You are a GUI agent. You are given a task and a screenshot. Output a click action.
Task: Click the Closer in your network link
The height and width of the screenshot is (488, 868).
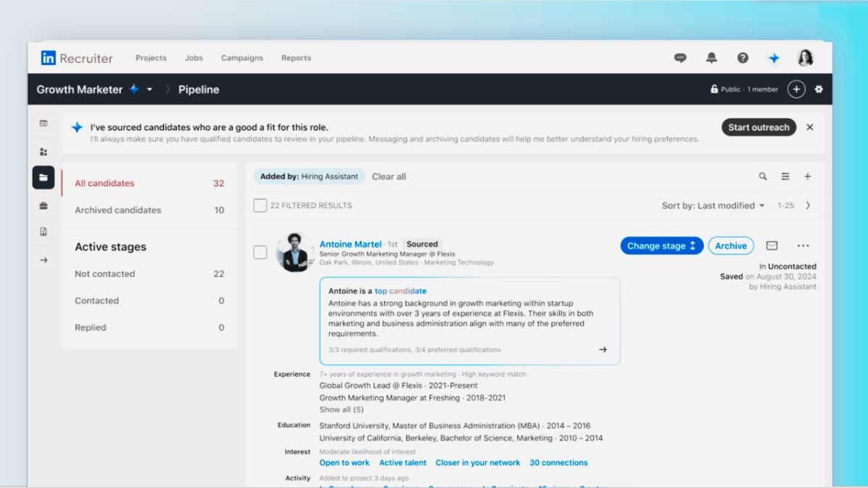coord(477,463)
